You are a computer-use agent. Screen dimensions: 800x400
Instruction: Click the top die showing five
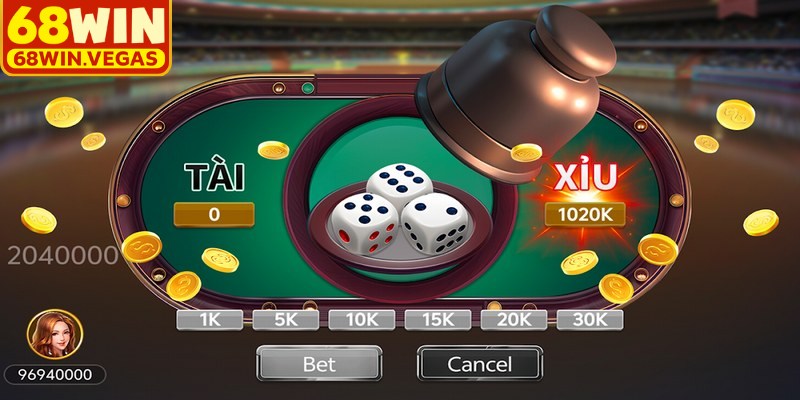coord(399,184)
